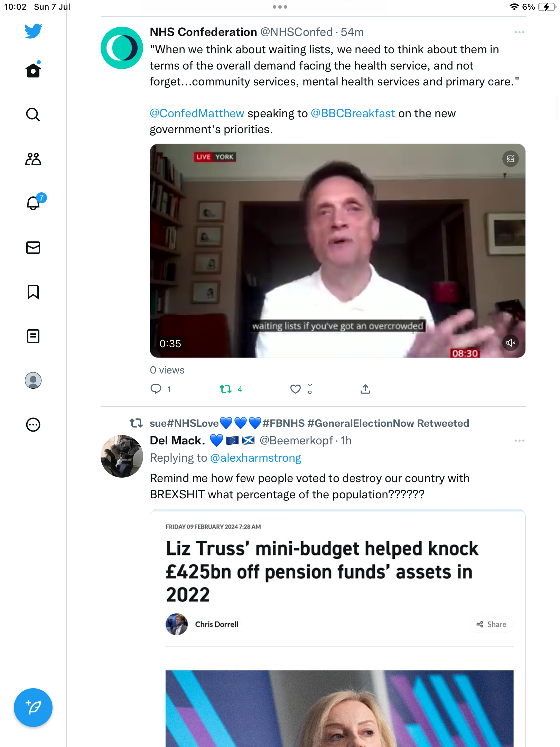Viewport: 560px width, 747px height.
Task: Open more options on Del Mack tweet
Action: pos(519,441)
